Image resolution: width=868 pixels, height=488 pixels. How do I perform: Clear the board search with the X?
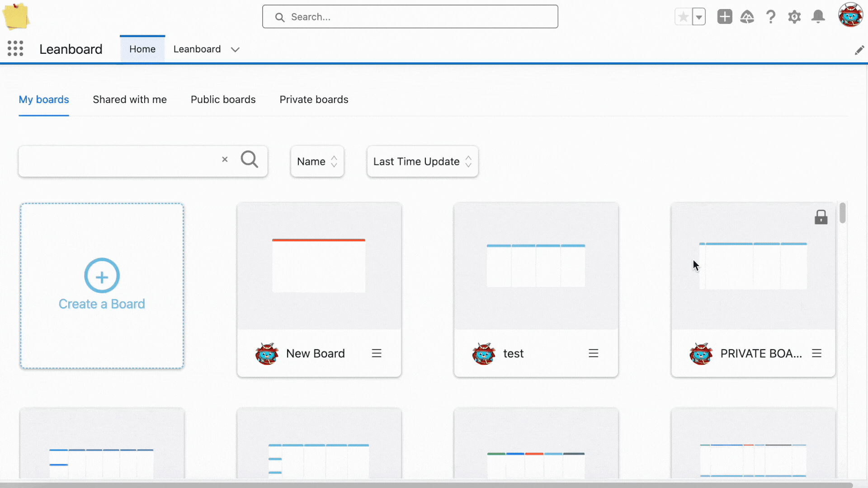225,160
